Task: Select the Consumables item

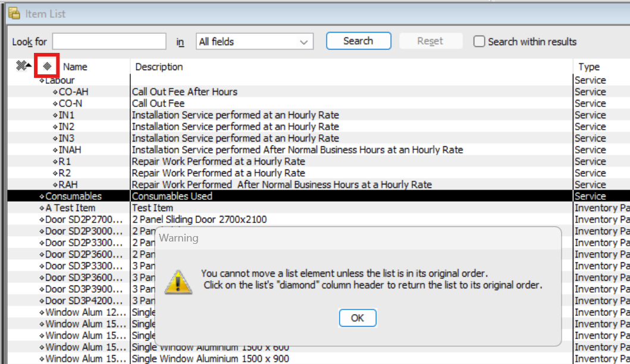Action: 74,196
